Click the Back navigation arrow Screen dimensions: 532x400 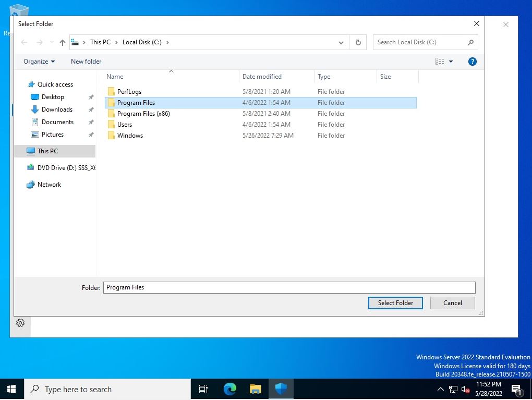(24, 42)
